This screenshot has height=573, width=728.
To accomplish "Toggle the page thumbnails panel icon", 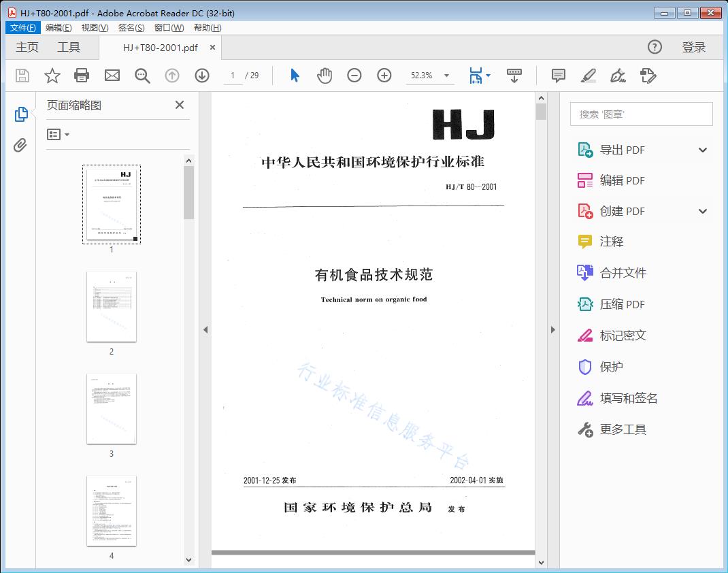I will 21,114.
